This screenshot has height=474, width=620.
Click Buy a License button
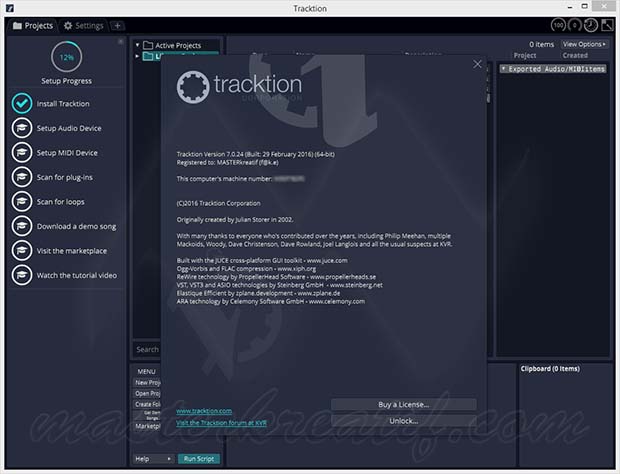click(403, 404)
